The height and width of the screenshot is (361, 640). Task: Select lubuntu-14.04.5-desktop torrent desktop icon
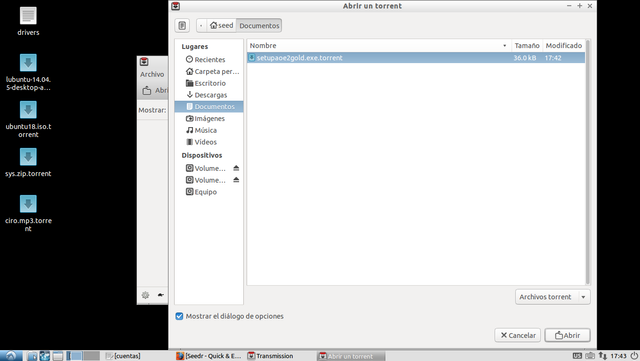pyautogui.click(x=28, y=72)
